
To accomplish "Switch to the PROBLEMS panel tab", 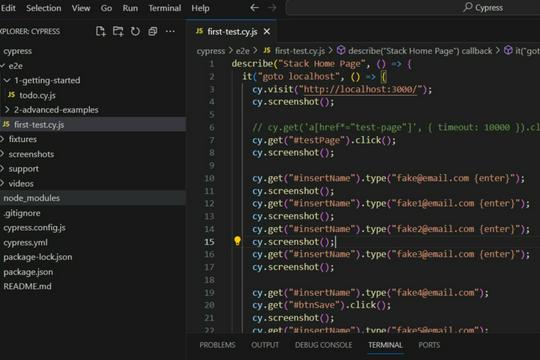I will tap(217, 345).
